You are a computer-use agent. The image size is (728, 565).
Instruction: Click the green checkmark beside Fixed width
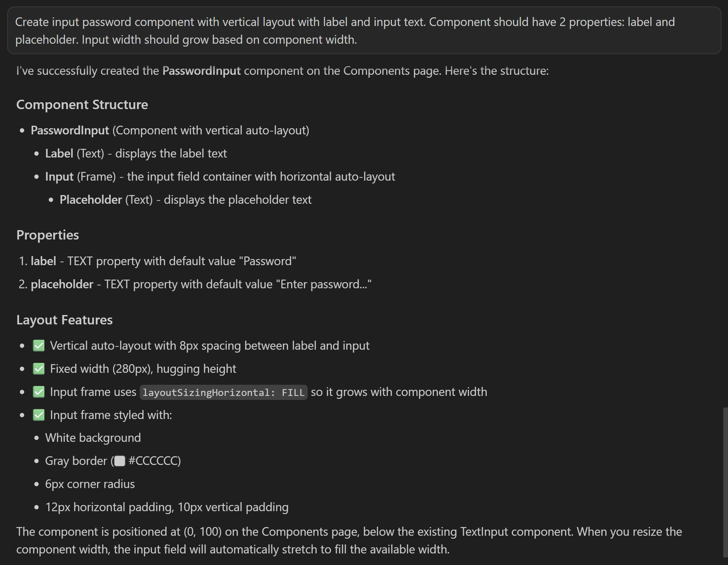click(39, 369)
